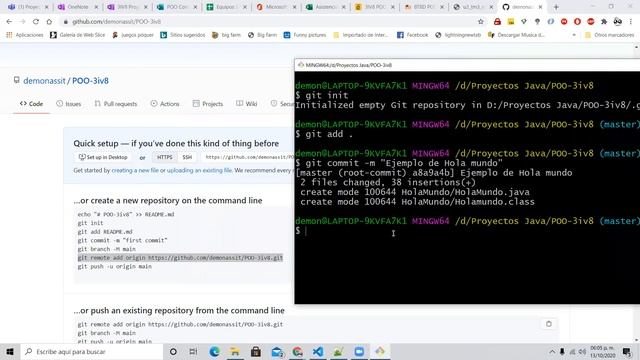
Task: Click the git branch -M main line in create section
Action: tap(106, 249)
